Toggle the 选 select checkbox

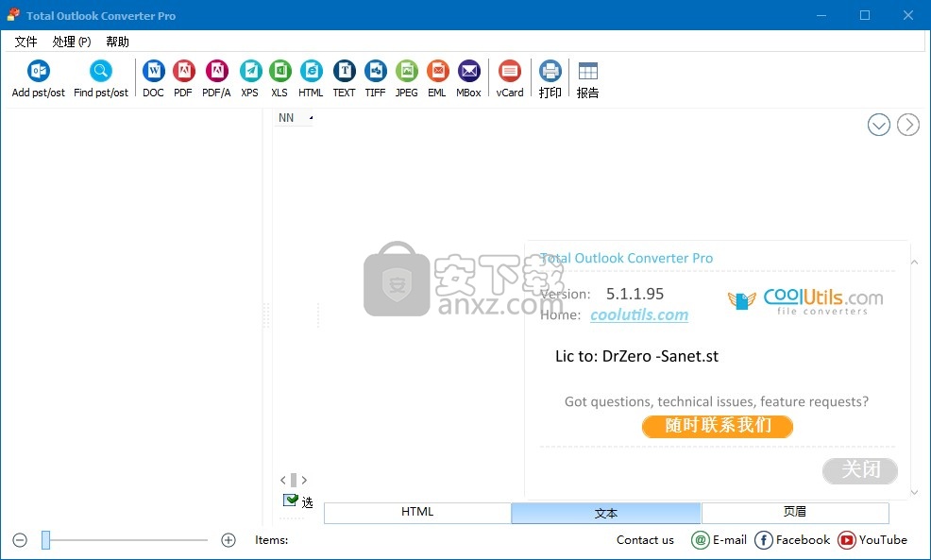point(290,500)
